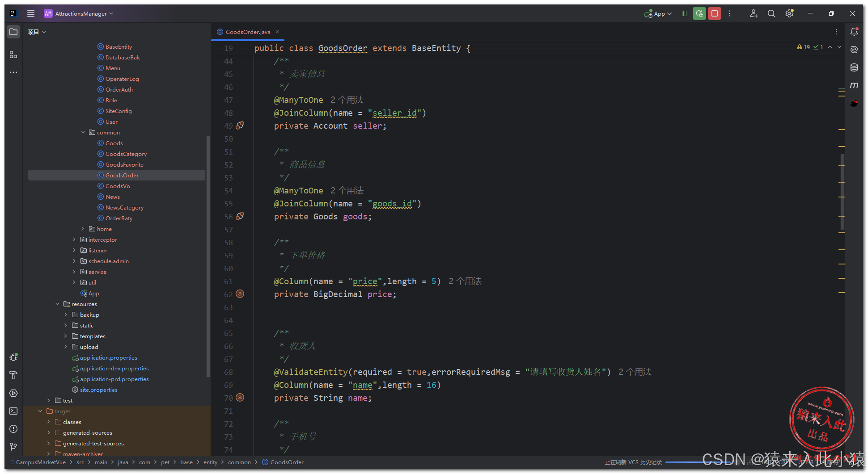Go to next highlighted error arrow

pos(839,47)
